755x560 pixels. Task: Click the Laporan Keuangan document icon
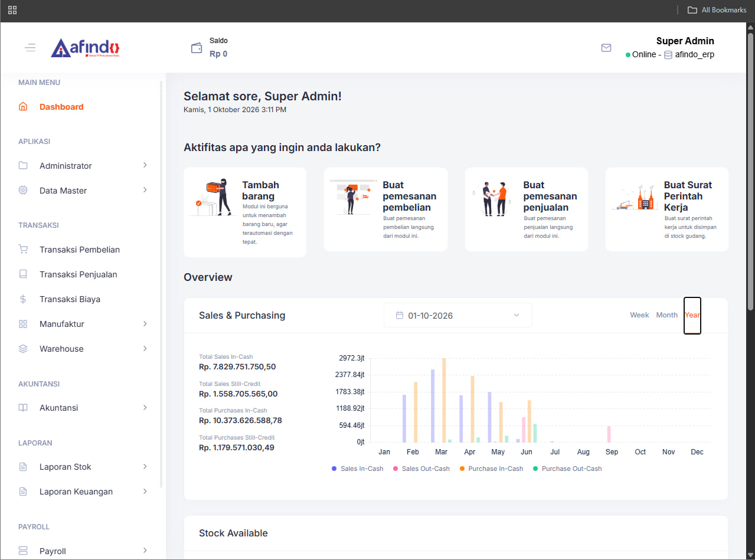point(23,492)
